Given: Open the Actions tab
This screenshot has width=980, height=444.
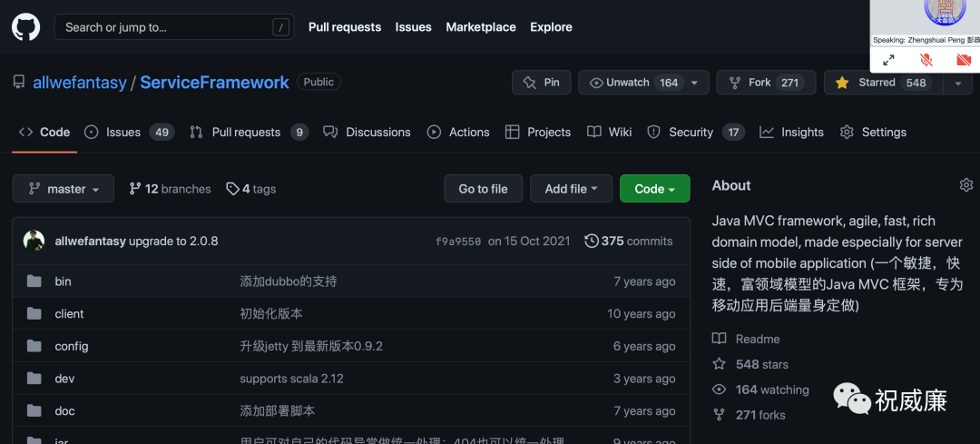Looking at the screenshot, I should click(458, 132).
